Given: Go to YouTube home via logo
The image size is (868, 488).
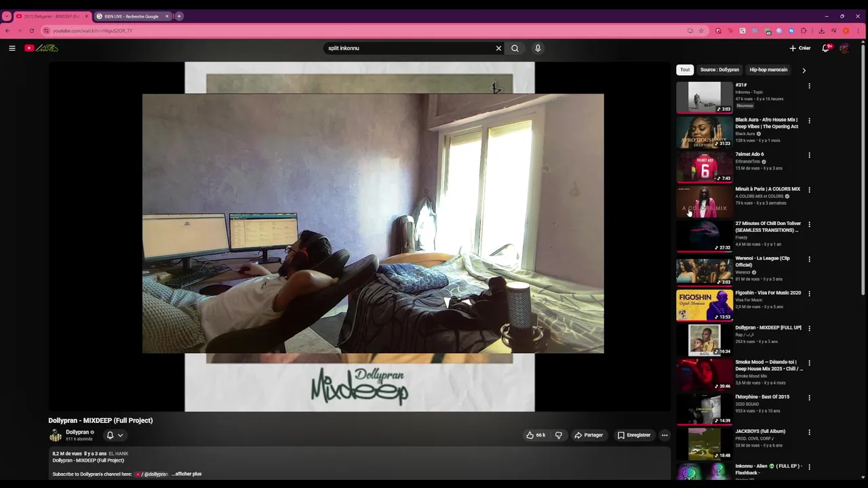Looking at the screenshot, I should (x=41, y=48).
